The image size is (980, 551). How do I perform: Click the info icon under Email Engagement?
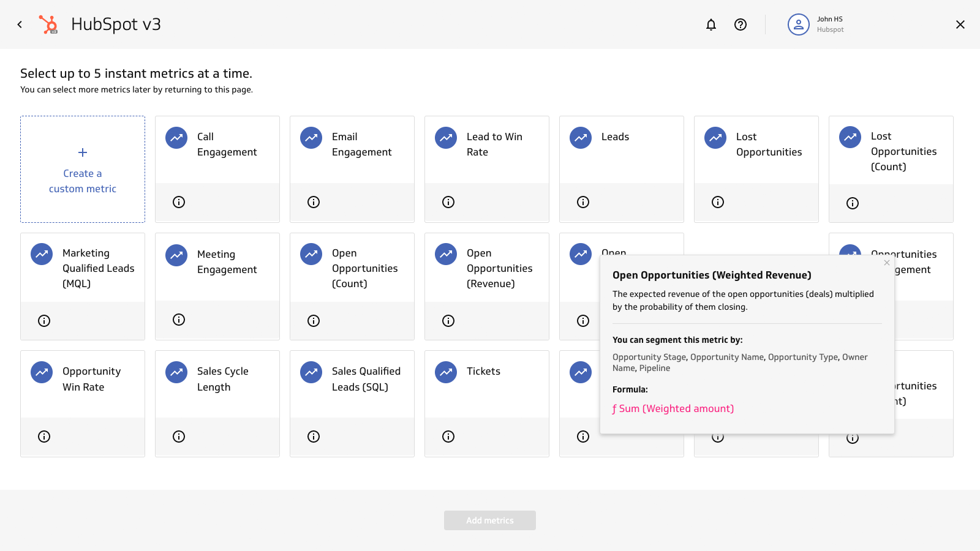click(x=313, y=201)
